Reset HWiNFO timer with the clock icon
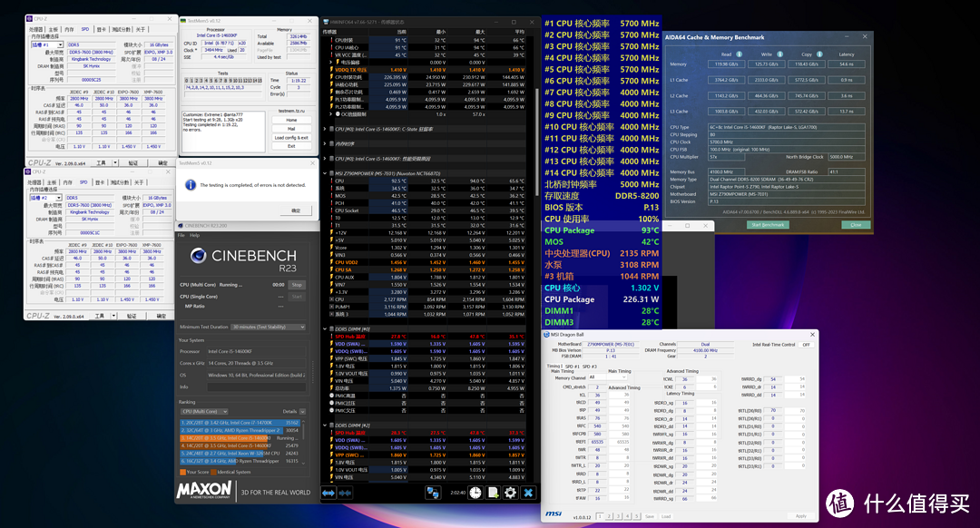 [475, 493]
